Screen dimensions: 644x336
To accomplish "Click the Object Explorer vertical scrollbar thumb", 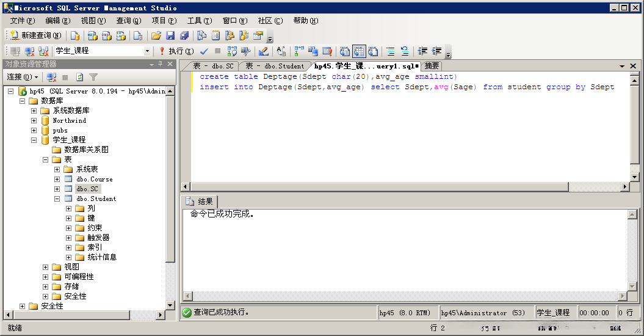I will pos(170,179).
